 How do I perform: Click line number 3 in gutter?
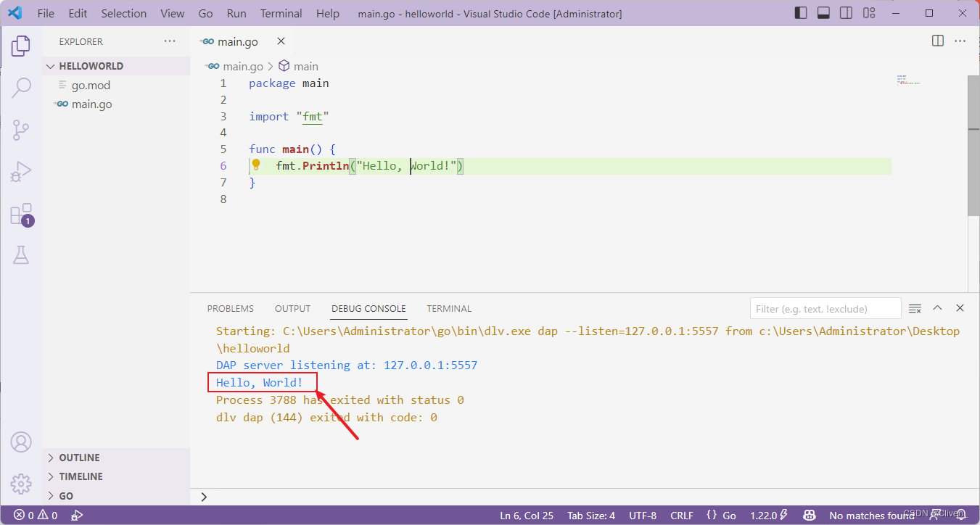pyautogui.click(x=223, y=116)
